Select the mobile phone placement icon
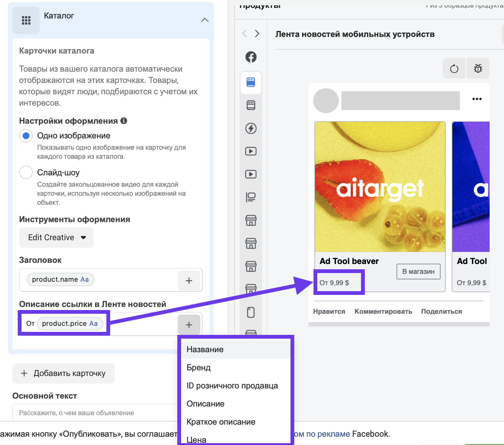The width and height of the screenshot is (504, 445). (x=251, y=312)
